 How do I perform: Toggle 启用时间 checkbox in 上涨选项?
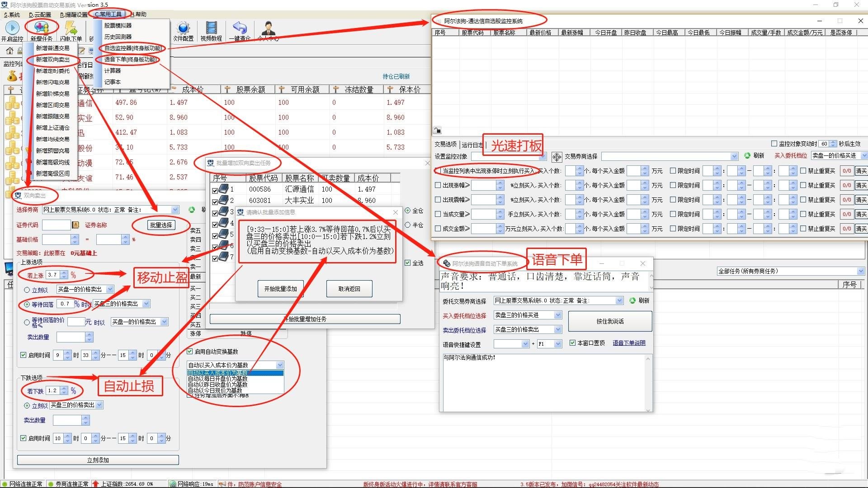tap(24, 355)
